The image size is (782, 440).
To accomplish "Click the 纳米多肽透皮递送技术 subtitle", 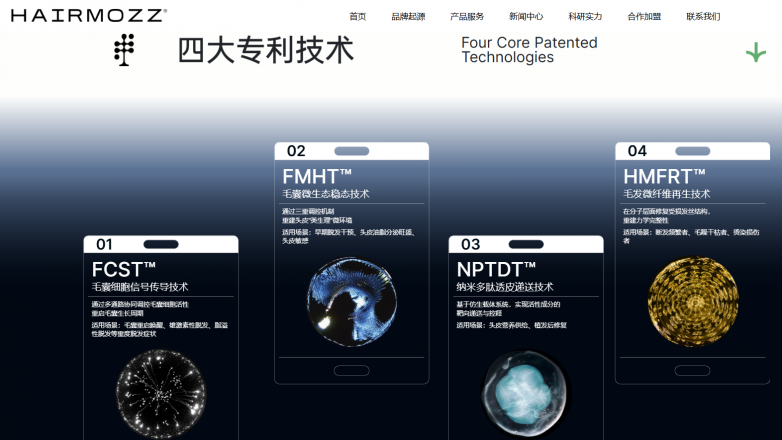I will (505, 287).
